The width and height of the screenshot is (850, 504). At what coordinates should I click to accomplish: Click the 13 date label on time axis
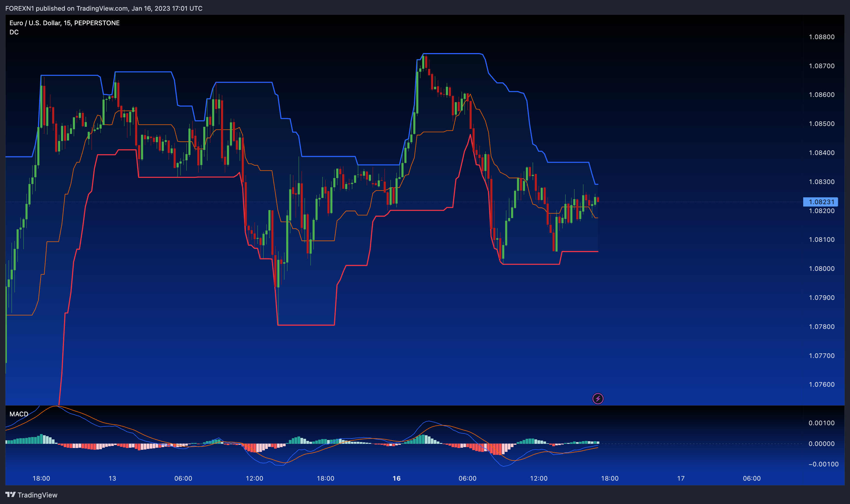[112, 479]
